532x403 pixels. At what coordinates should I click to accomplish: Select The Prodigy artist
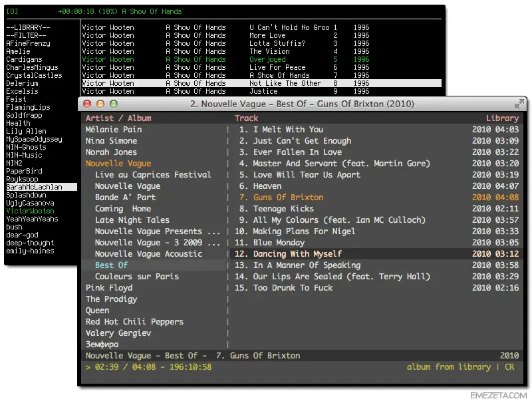click(x=111, y=299)
